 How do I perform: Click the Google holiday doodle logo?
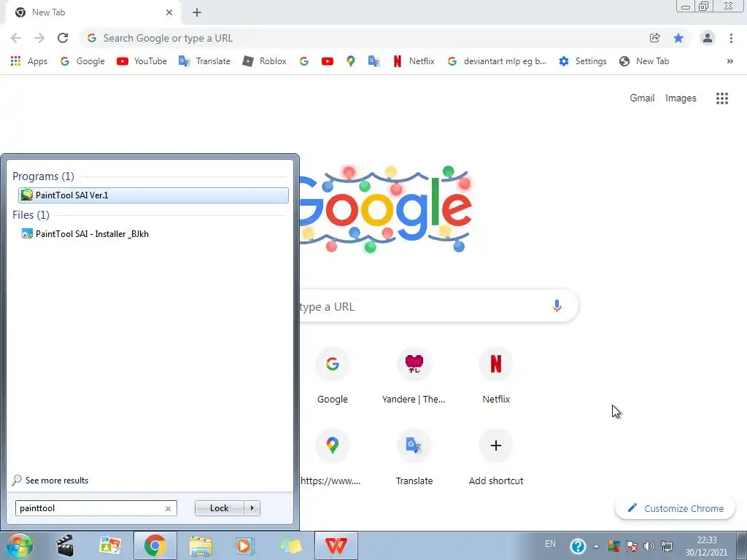coord(387,209)
